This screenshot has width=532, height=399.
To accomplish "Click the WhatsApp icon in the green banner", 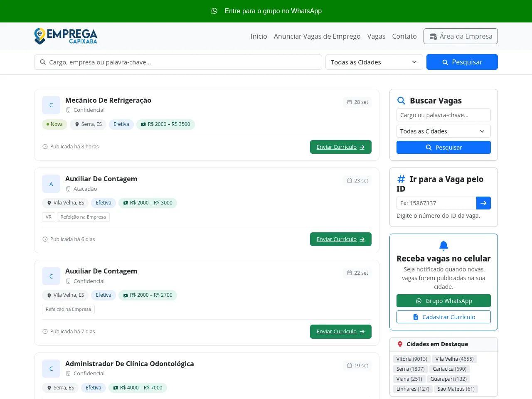I will (214, 11).
